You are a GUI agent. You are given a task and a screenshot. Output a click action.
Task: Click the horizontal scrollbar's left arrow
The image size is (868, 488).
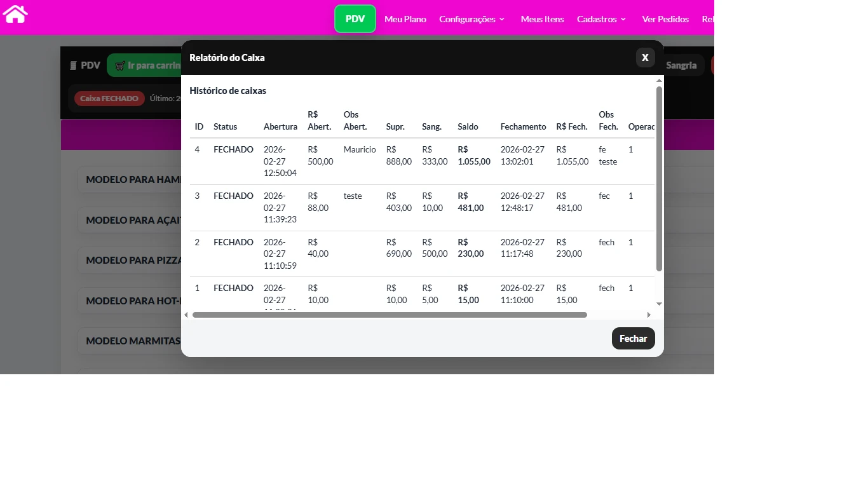pos(186,315)
